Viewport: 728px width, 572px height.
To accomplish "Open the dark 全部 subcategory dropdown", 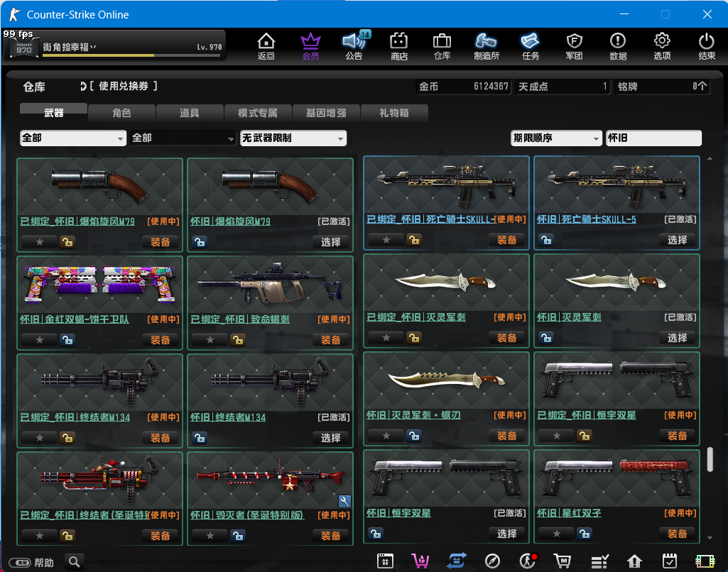I will click(x=183, y=138).
